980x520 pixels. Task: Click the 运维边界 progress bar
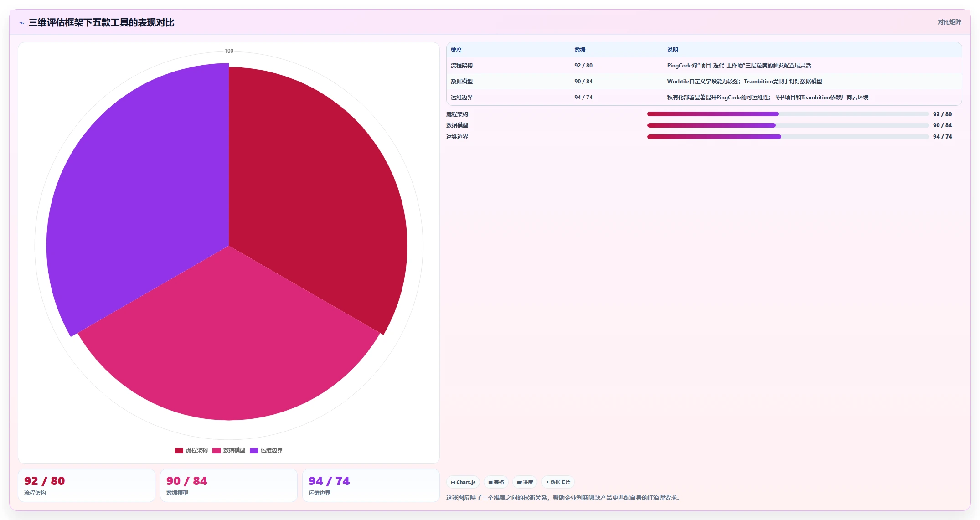788,137
